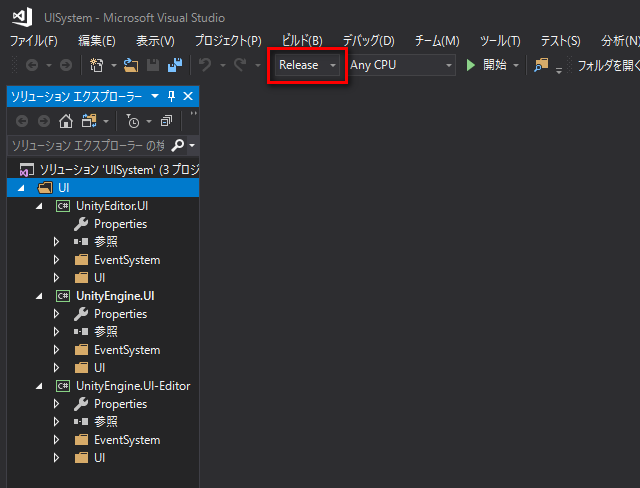Open the dropdown arrow next to 開始
640x488 pixels.
coord(516,65)
